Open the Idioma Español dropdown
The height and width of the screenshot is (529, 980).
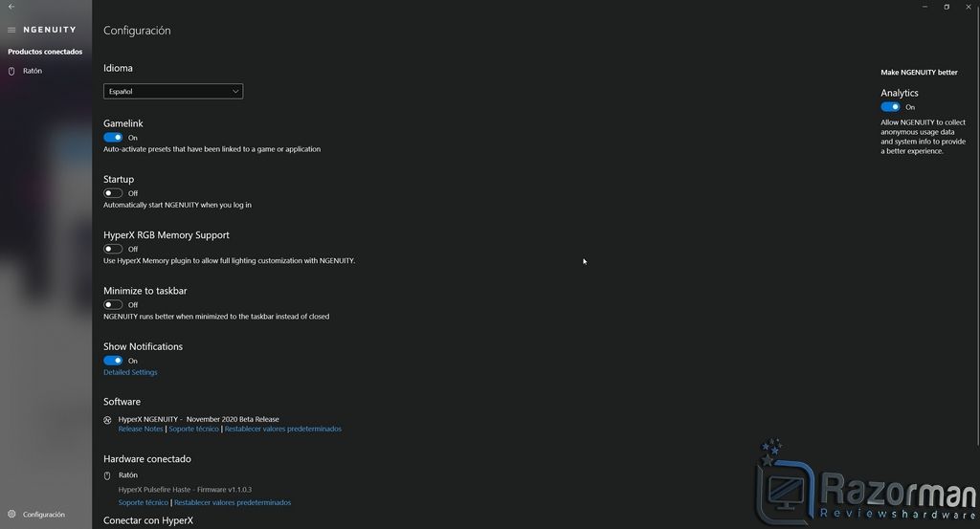(x=173, y=91)
